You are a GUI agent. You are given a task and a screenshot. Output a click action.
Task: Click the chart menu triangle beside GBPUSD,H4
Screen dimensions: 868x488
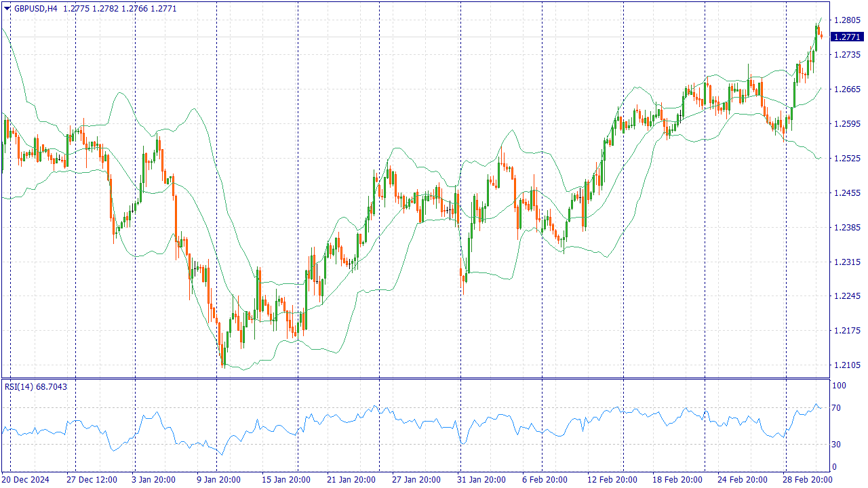(7, 7)
